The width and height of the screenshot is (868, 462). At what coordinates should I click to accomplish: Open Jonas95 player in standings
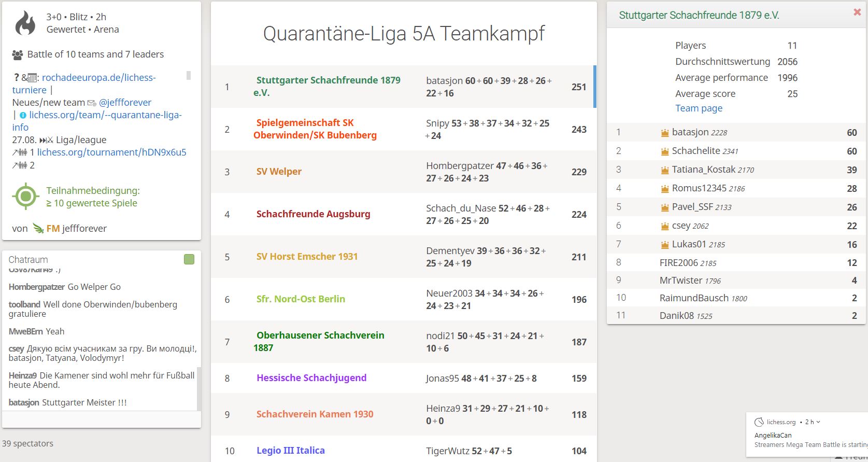click(442, 379)
